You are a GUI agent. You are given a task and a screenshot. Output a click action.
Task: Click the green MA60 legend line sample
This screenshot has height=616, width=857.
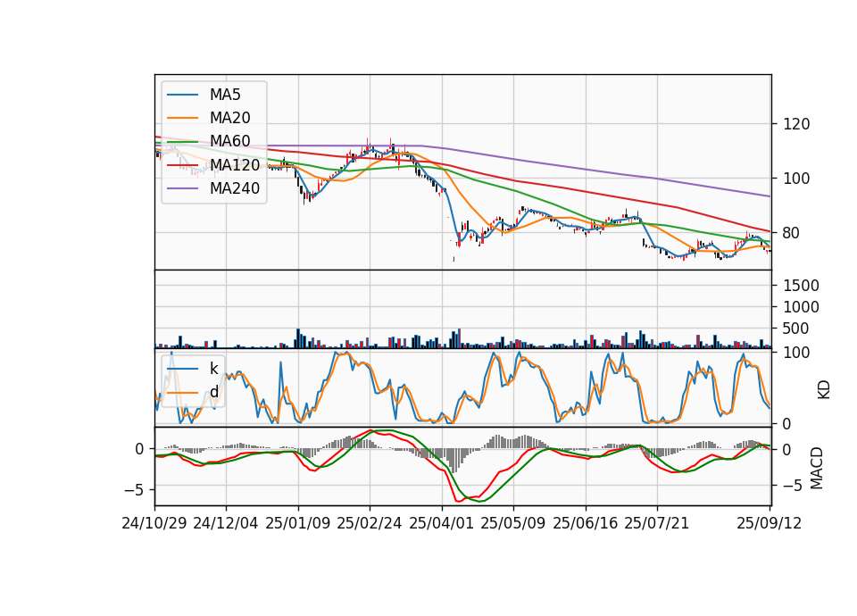click(x=182, y=142)
